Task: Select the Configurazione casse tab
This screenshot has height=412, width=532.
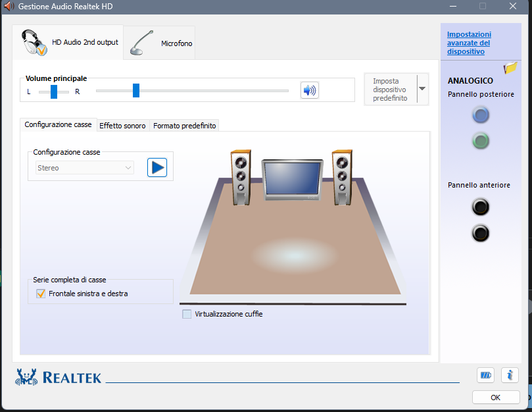Action: point(58,124)
